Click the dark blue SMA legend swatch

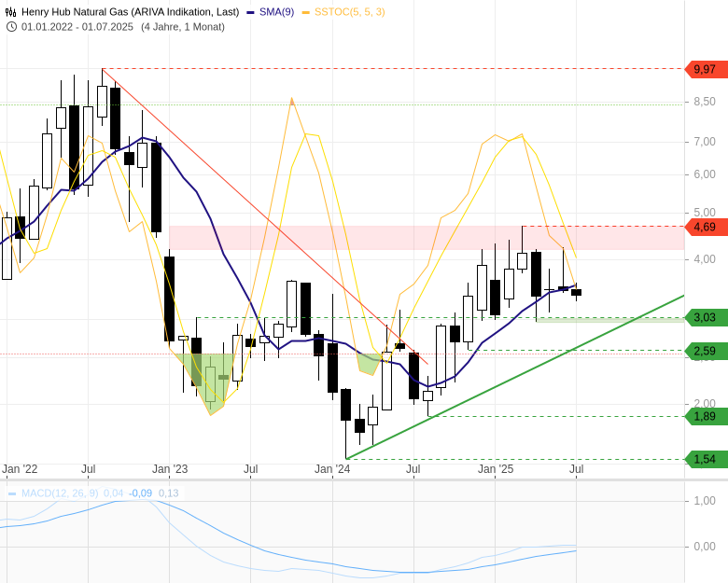pos(251,12)
